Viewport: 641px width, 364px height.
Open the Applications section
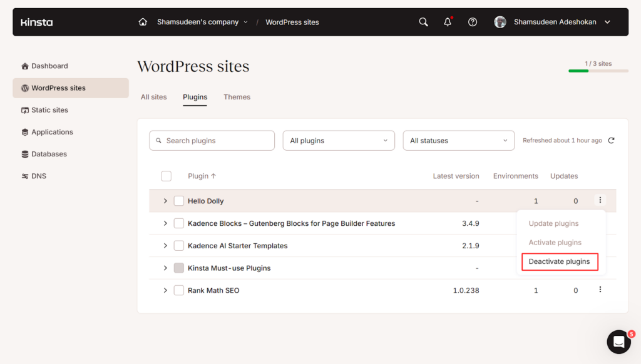[53, 131]
